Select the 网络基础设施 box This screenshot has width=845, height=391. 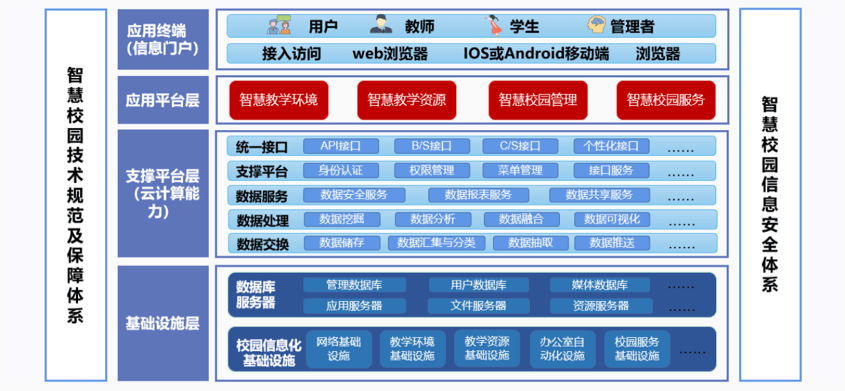point(338,348)
